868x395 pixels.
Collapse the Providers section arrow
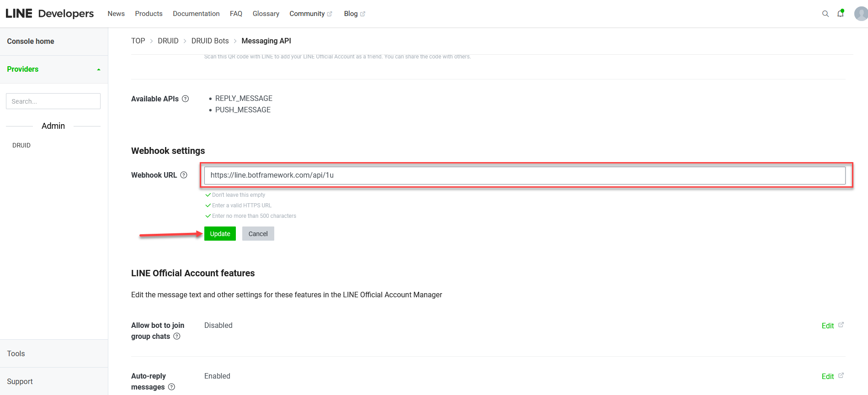[98, 69]
